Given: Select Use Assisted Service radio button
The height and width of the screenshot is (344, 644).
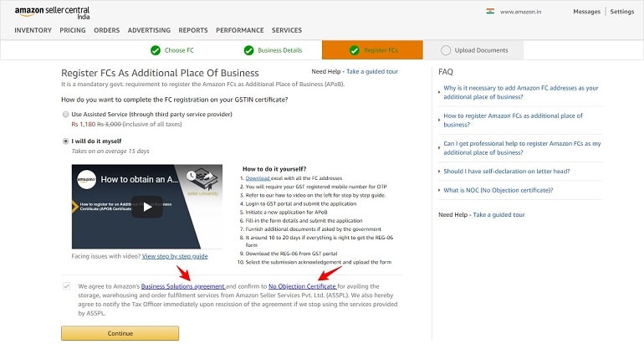Looking at the screenshot, I should [66, 115].
